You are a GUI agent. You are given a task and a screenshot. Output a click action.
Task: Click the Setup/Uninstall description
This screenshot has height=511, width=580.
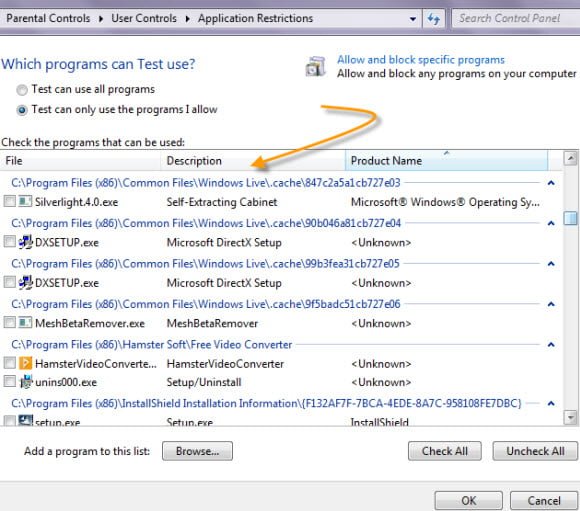pyautogui.click(x=204, y=382)
